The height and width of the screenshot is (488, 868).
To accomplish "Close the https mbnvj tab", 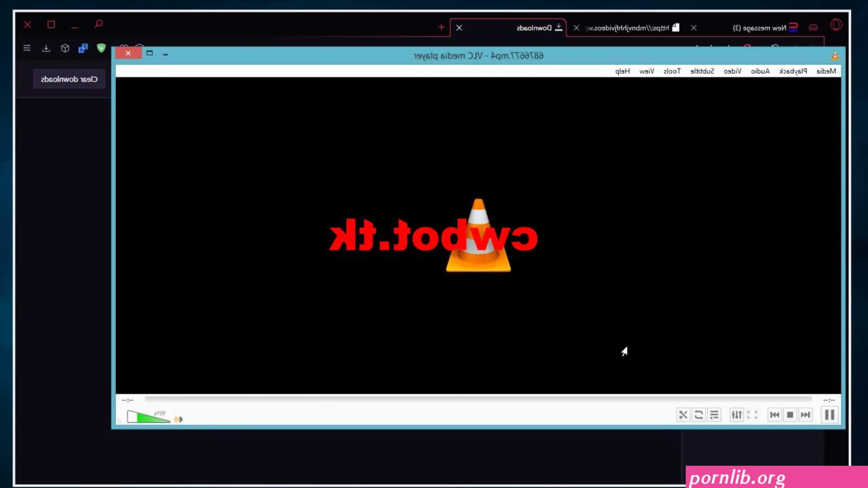I will tap(576, 28).
